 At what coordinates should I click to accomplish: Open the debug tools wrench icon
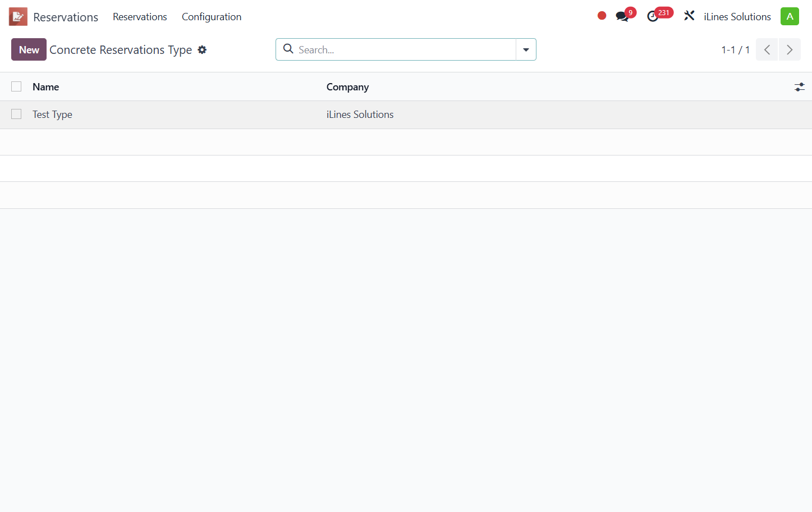pyautogui.click(x=689, y=16)
